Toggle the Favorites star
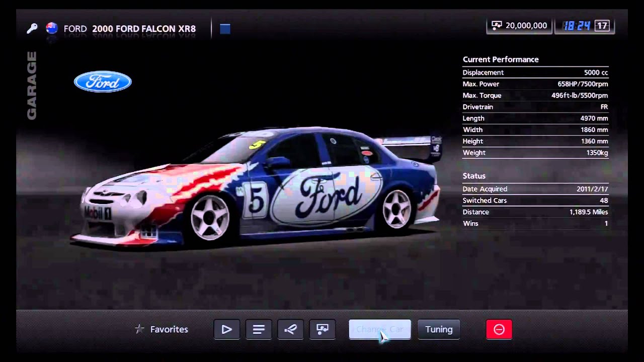Screen dimensions: 644x362 coord(139,329)
